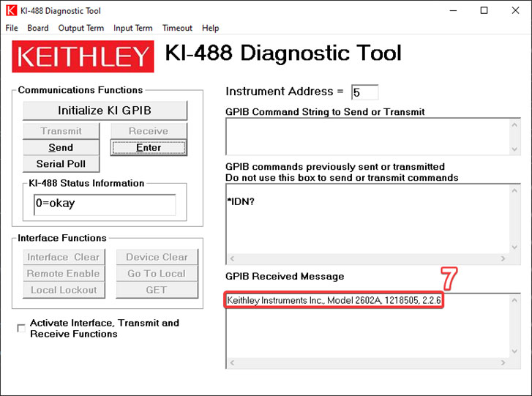
Task: Open the Input Term menu
Action: tap(133, 28)
